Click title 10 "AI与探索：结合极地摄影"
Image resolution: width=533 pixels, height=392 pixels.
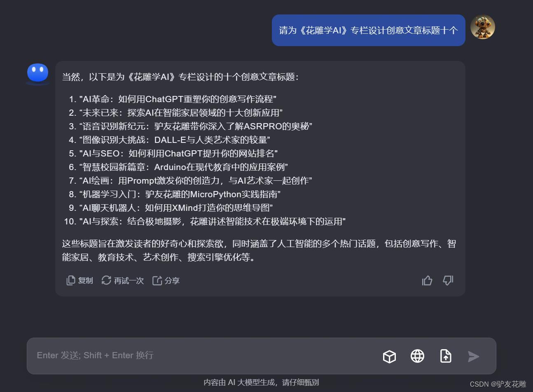pos(213,222)
